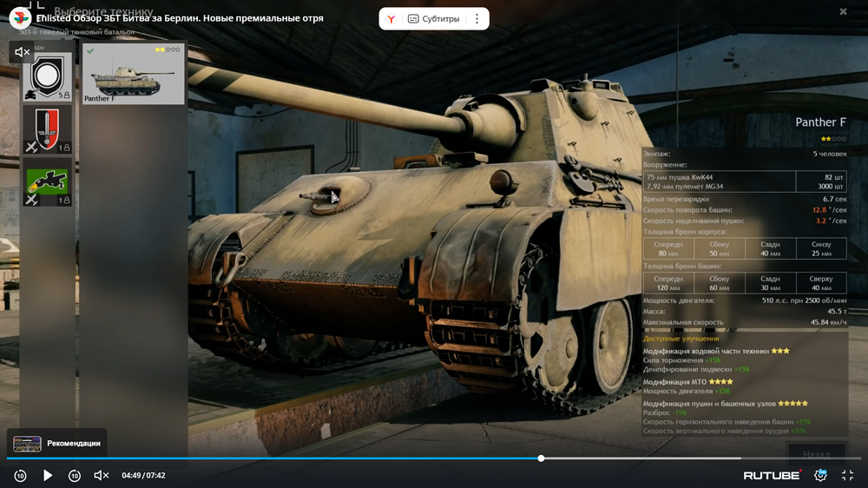
Task: Click the muted speaker overlay at top left
Action: [x=23, y=52]
